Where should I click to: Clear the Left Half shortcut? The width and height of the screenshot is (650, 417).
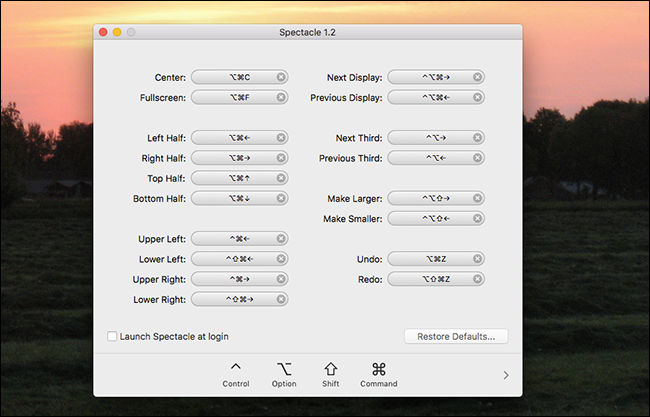[281, 138]
